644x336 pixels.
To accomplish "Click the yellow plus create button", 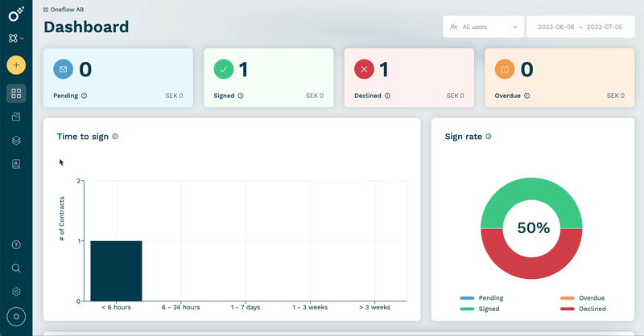I will (16, 65).
